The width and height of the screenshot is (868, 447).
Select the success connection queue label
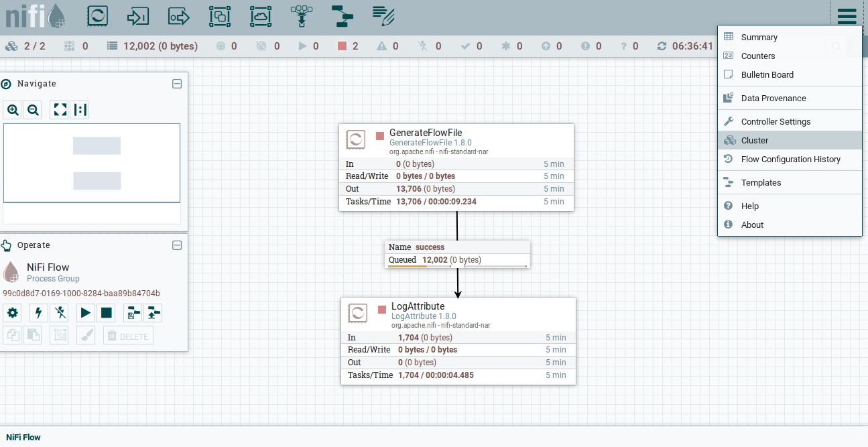pos(458,254)
